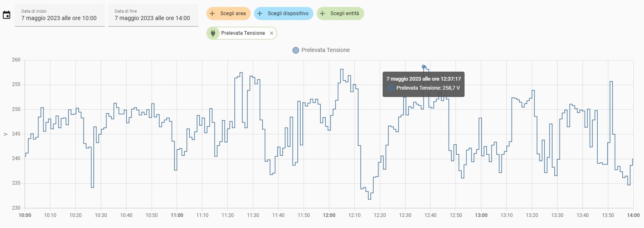Click the calendar icon beside the start date
The height and width of the screenshot is (228, 644).
(x=7, y=15)
